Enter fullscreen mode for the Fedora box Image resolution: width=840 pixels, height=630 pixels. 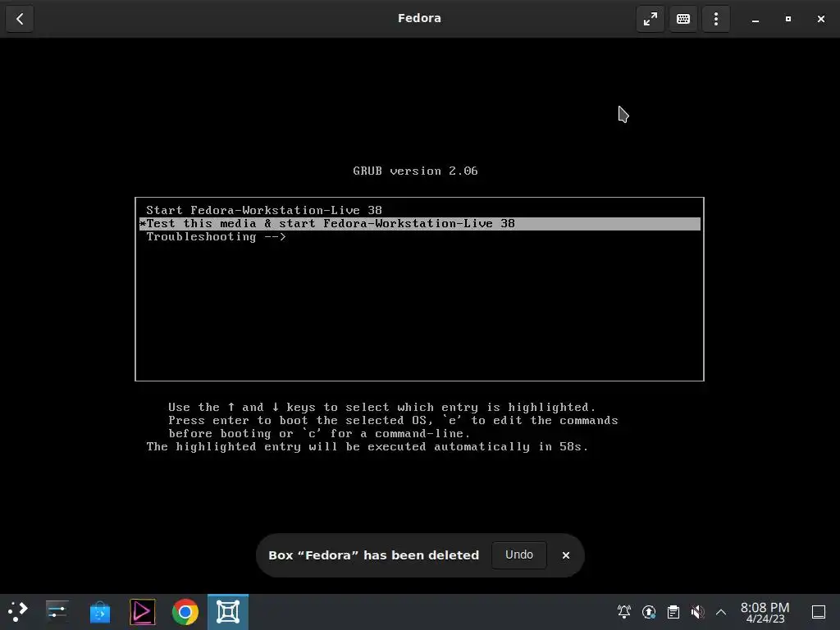click(651, 19)
